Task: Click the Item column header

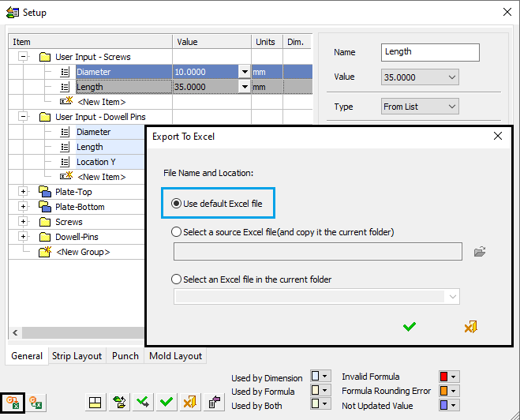Action: [91, 42]
